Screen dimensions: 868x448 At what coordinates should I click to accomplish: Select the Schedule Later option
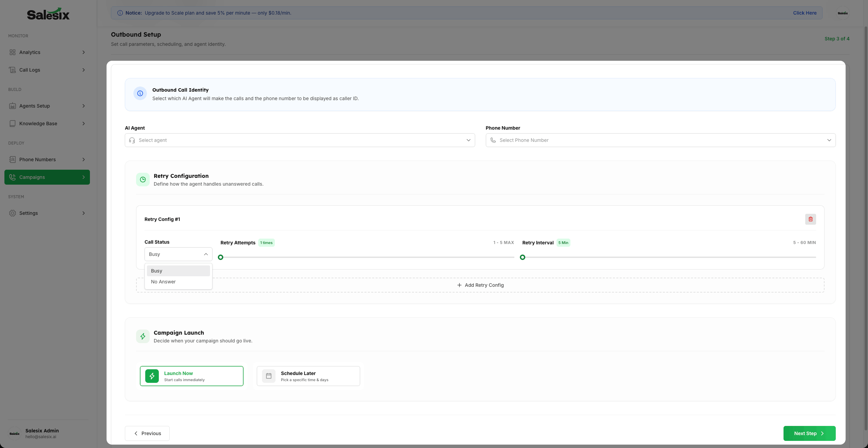(x=308, y=376)
